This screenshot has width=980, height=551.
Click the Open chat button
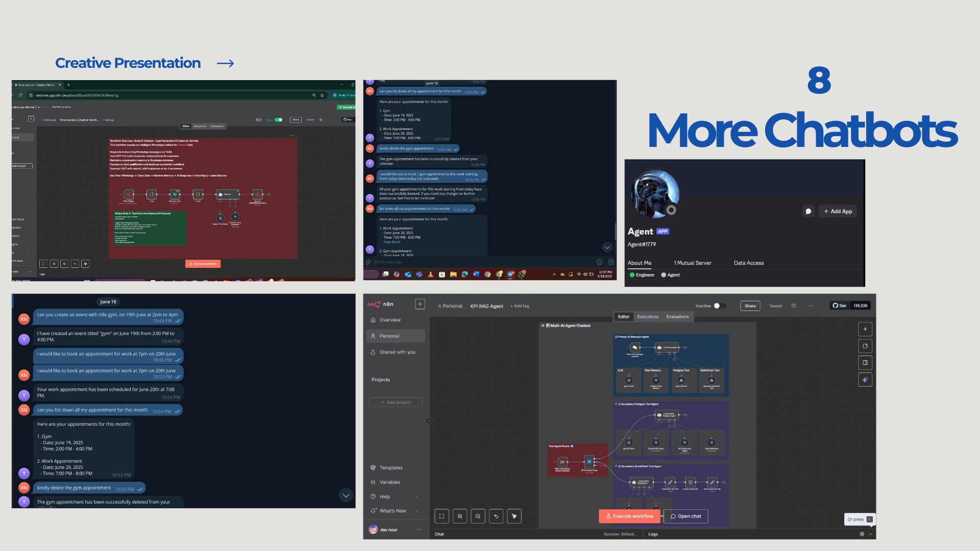point(685,516)
